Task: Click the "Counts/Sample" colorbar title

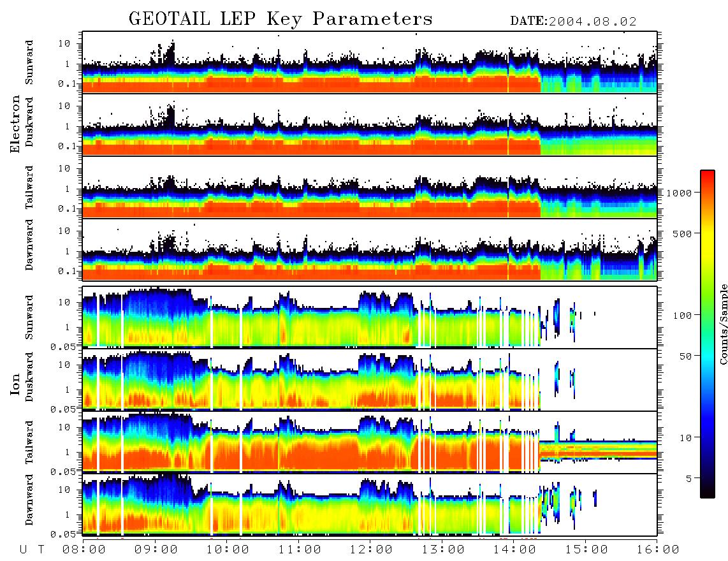Action: [x=723, y=324]
